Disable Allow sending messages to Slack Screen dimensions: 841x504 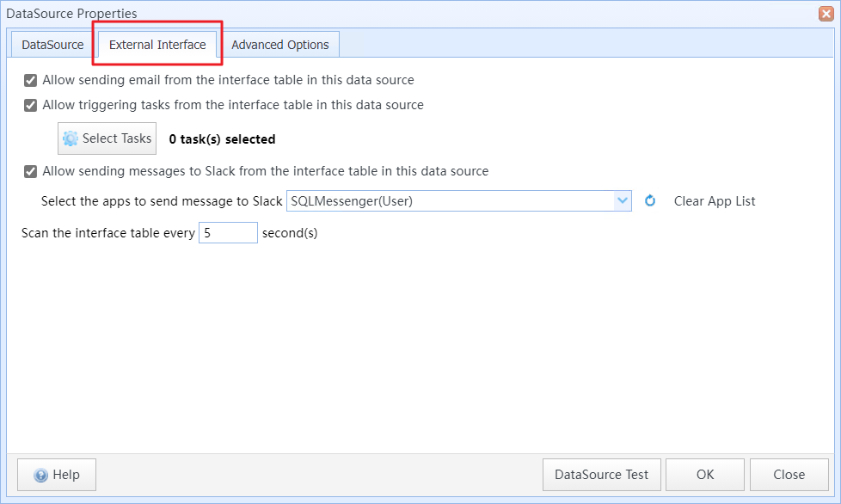(31, 171)
